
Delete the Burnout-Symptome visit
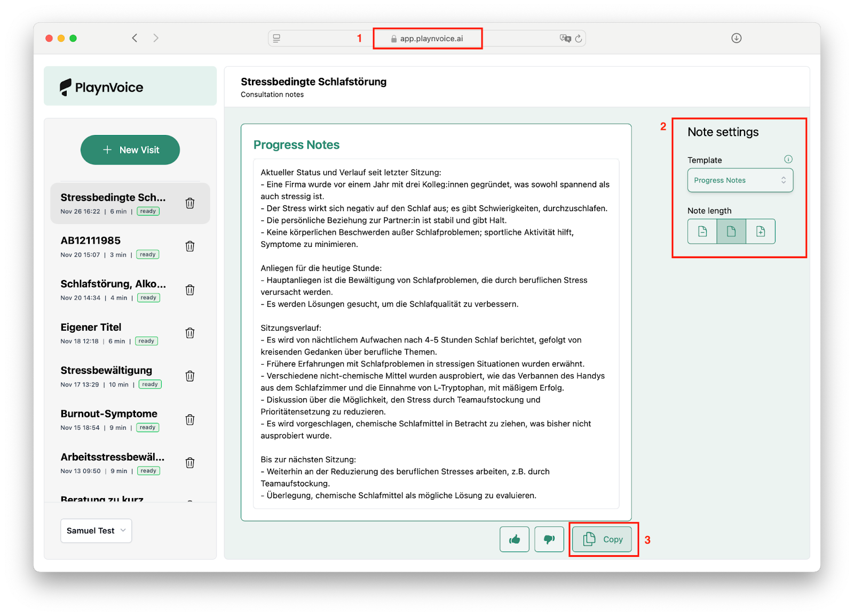pos(189,420)
